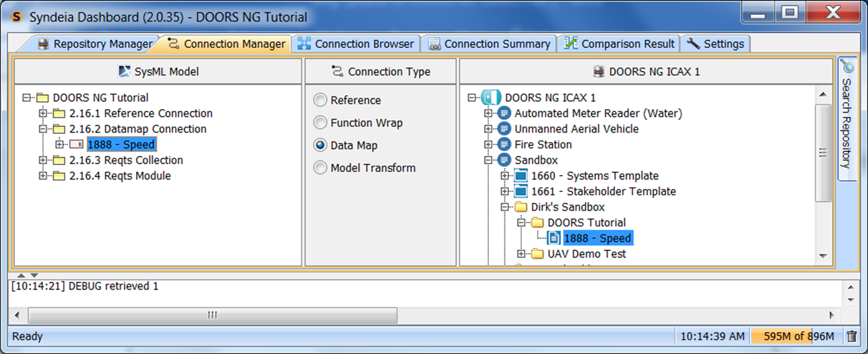Click the Unmanned Aerial Vehicle project icon
868x354 pixels.
(504, 129)
